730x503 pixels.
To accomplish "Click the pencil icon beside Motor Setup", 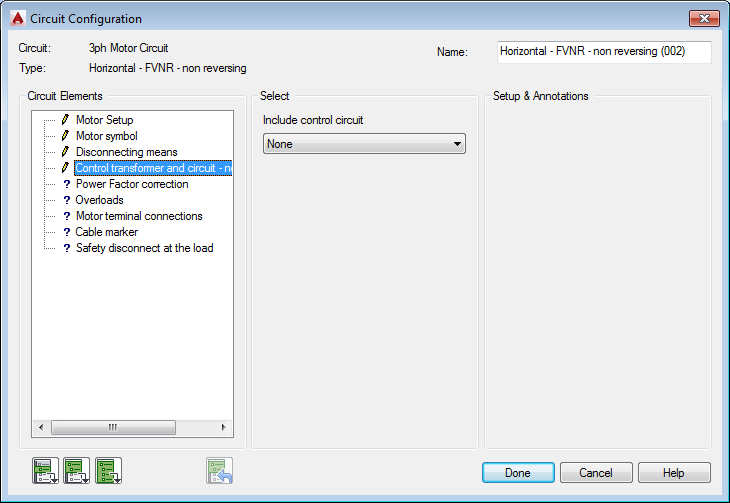I will (66, 120).
